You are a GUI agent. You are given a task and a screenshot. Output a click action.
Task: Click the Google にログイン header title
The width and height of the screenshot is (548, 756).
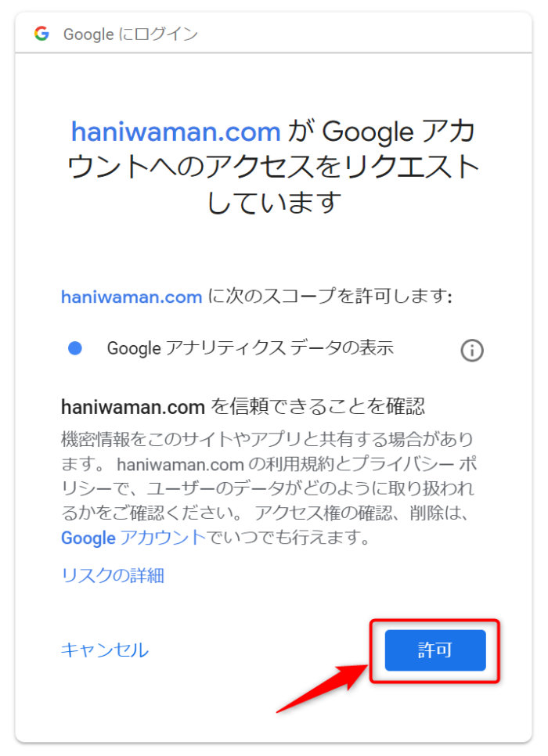[x=131, y=34]
